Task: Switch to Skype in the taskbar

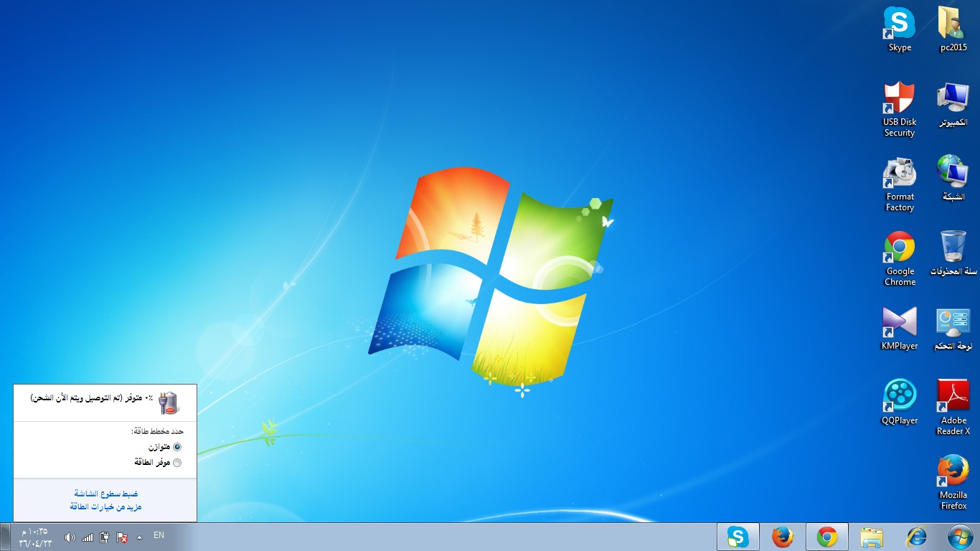Action: 738,537
